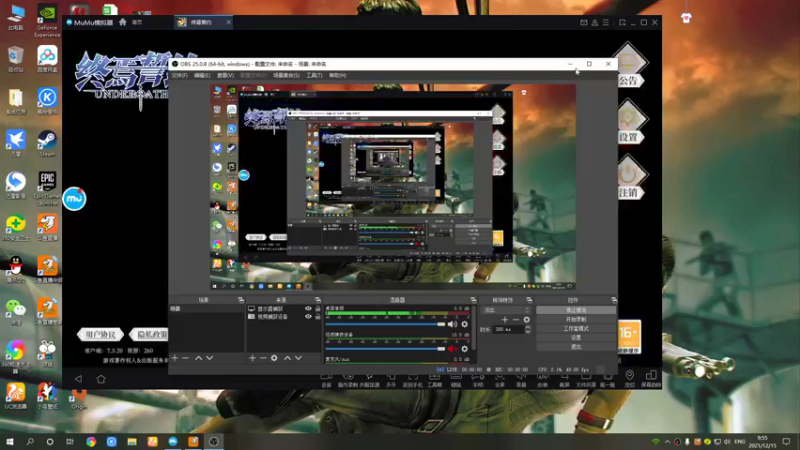The height and width of the screenshot is (450, 800).
Task: Remove selected source with minus icon
Action: (263, 358)
